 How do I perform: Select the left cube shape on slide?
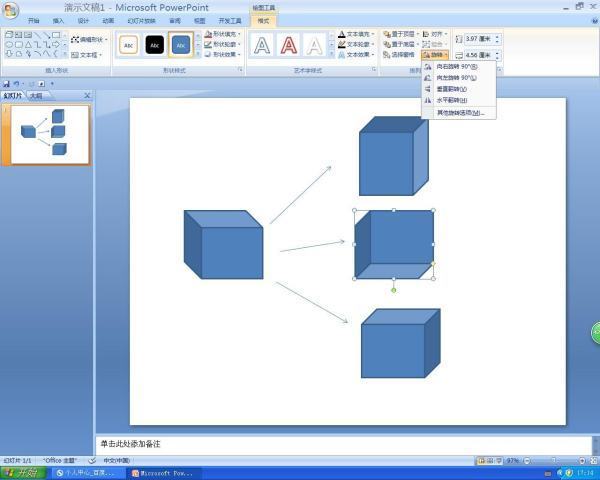pos(223,244)
